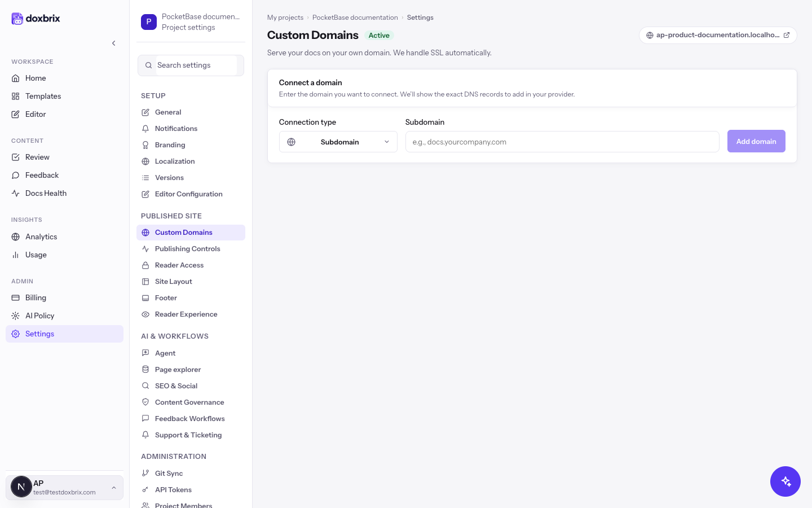Click the Git Sync branch icon

(145, 473)
